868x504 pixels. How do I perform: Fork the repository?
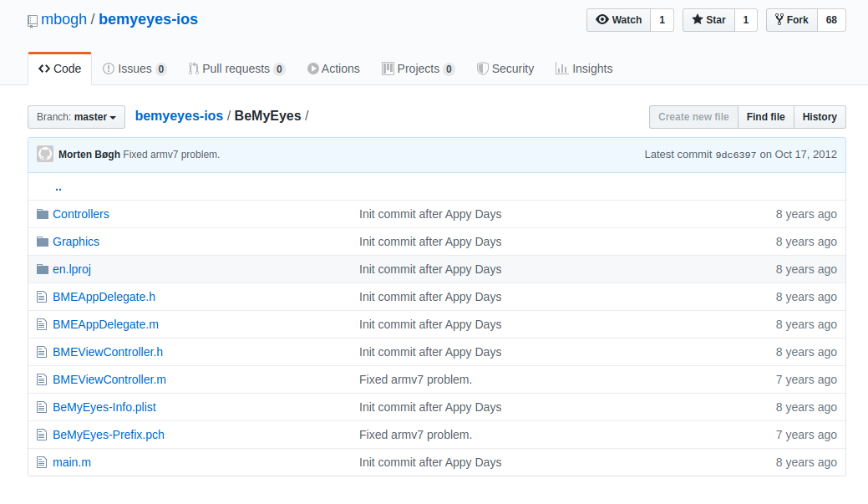[792, 20]
